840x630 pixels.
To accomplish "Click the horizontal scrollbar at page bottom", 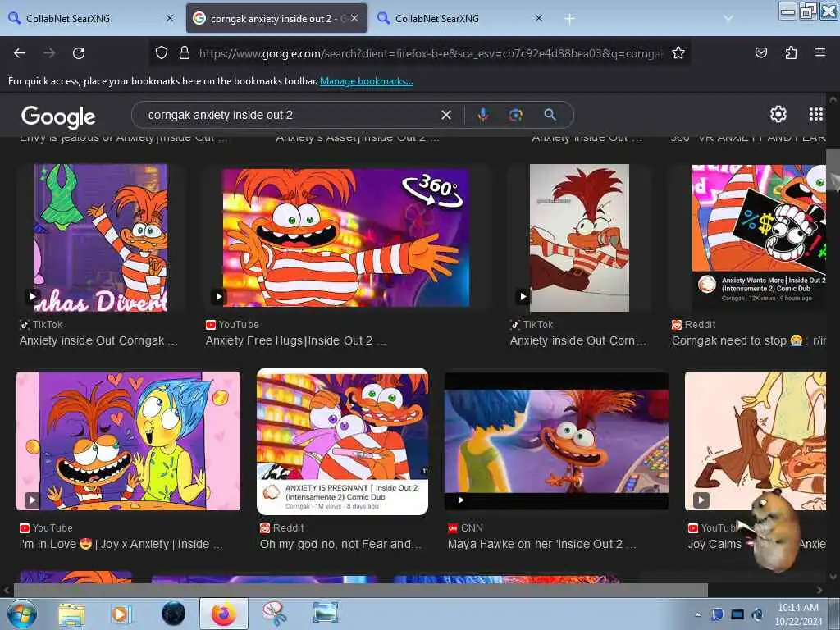I will coord(360,590).
